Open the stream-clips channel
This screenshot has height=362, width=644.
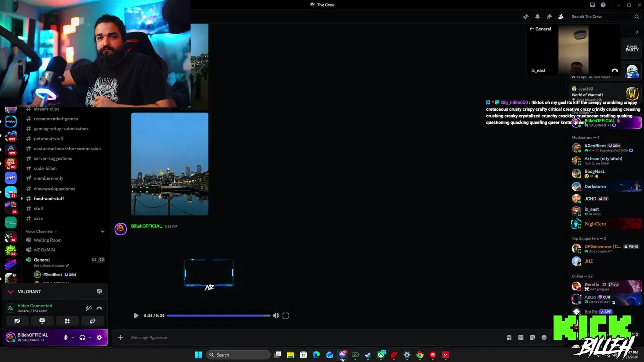[46, 109]
